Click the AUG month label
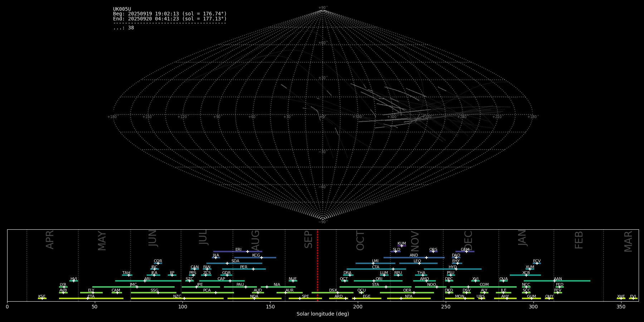644x322 pixels. [255, 240]
